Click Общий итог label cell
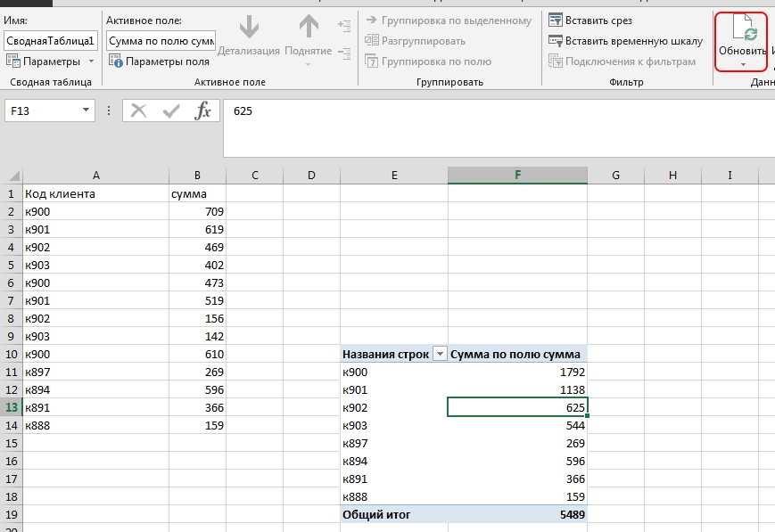Viewport: 775px width, 532px height. click(394, 514)
